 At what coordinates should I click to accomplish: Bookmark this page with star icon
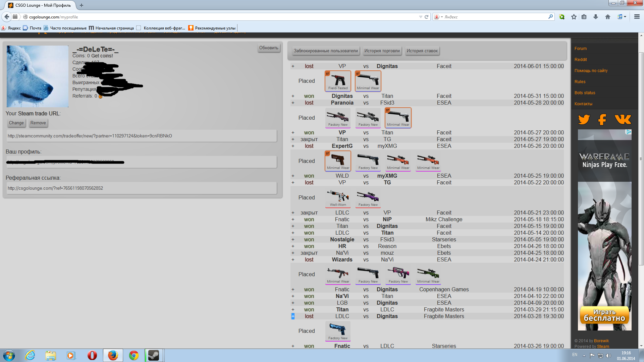574,17
